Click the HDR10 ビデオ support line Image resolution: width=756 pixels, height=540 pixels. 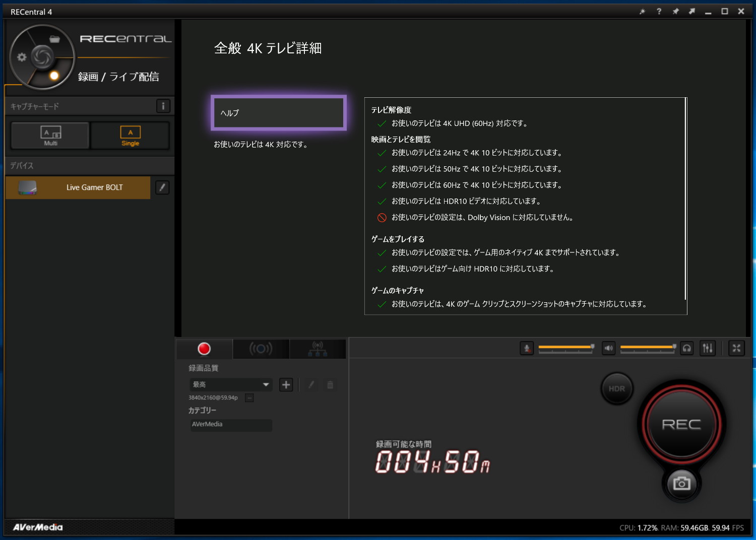click(466, 201)
